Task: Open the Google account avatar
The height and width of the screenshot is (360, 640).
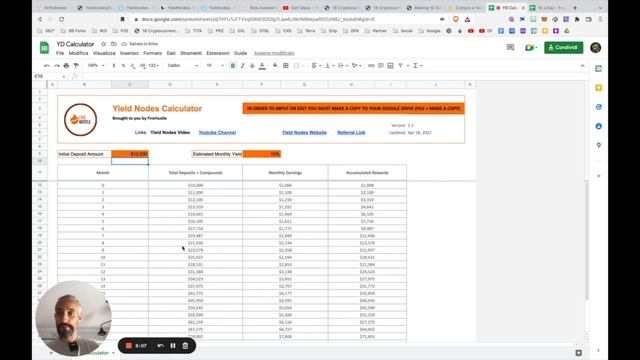Action: [596, 47]
